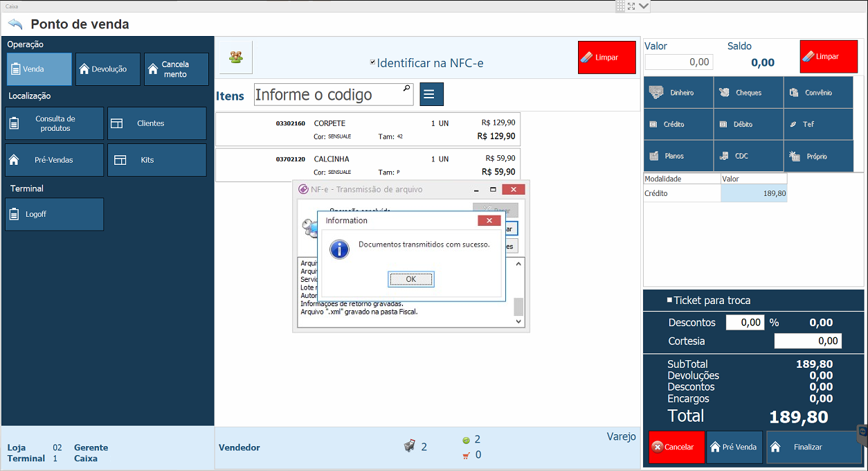Select Dinheiro payment method
The image size is (868, 471).
pyautogui.click(x=678, y=93)
